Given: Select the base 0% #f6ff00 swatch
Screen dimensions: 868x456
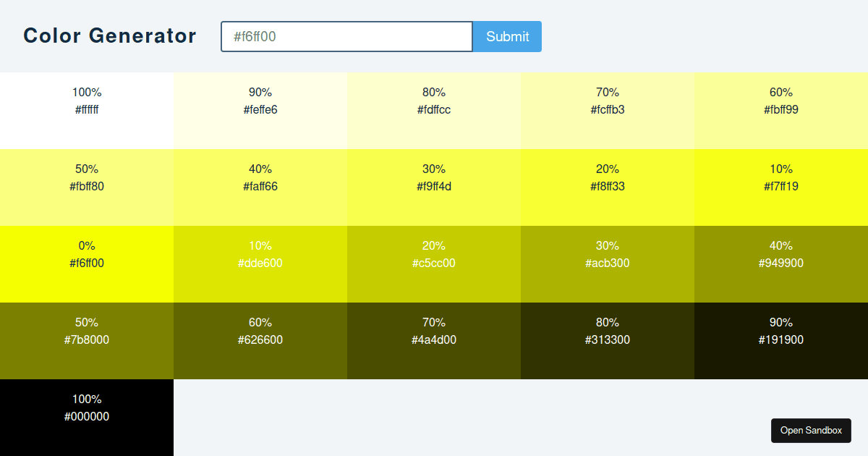Looking at the screenshot, I should (87, 263).
